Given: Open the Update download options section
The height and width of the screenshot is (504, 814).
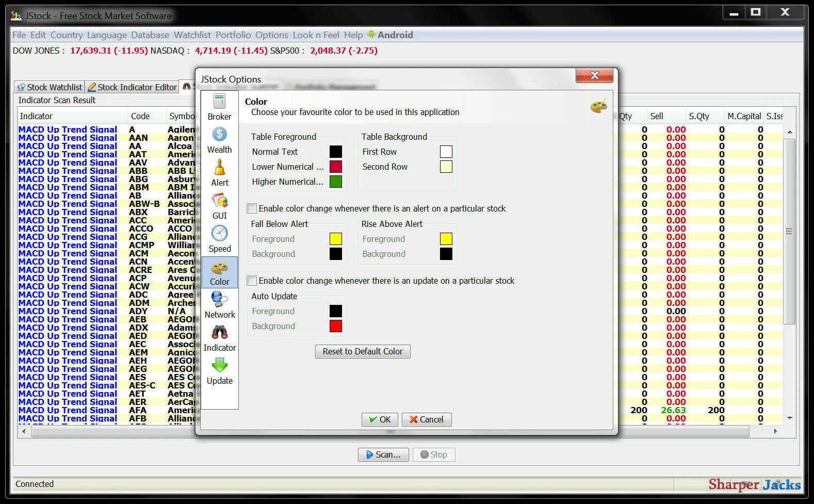Looking at the screenshot, I should [x=220, y=371].
